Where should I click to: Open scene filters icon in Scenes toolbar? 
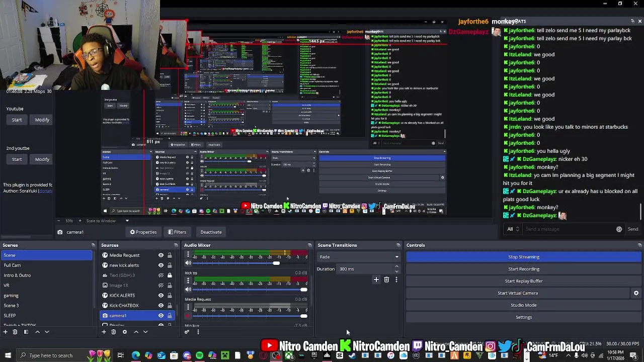[x=26, y=332]
